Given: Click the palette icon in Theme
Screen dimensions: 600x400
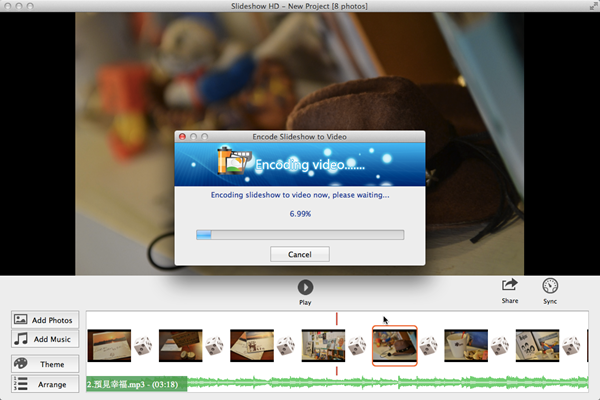Looking at the screenshot, I should [21, 363].
